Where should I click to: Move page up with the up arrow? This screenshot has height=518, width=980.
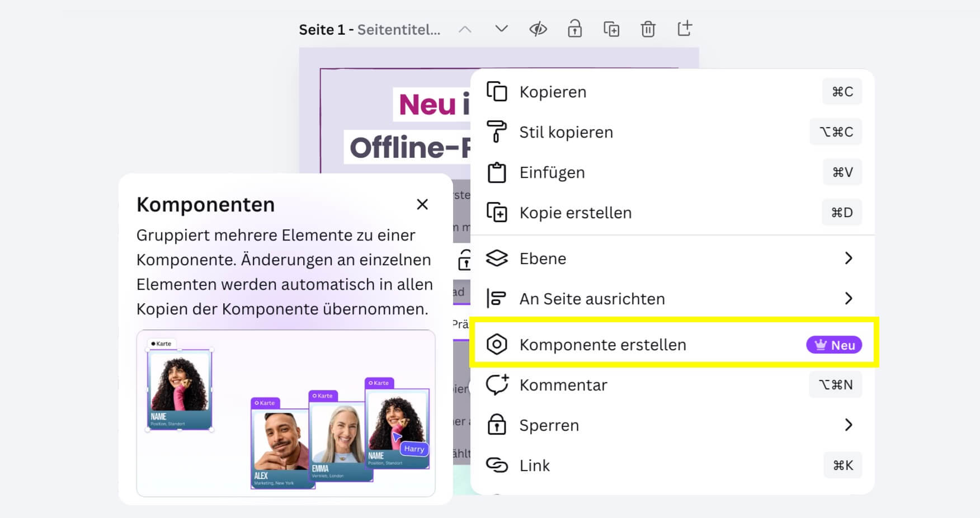465,29
